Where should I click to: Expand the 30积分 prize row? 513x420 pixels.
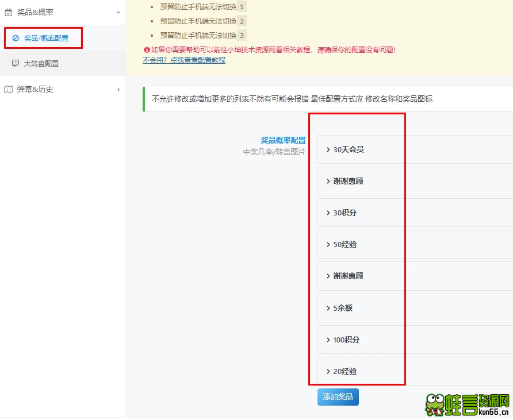(x=415, y=213)
